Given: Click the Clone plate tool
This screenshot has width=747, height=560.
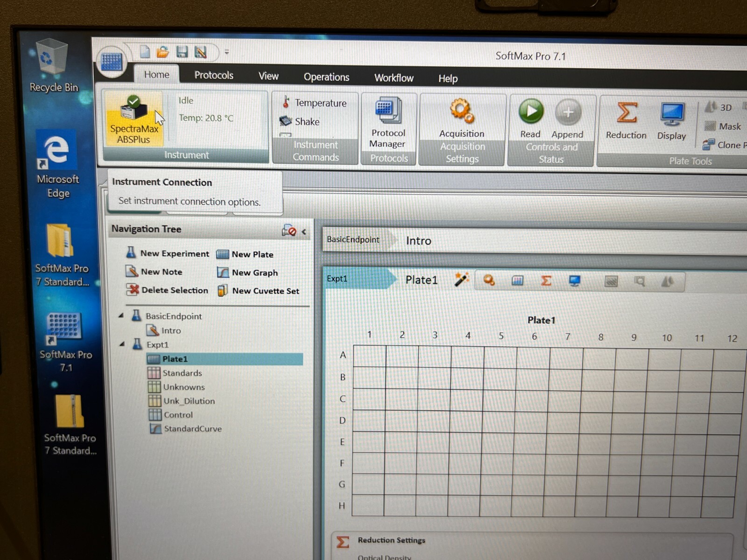Looking at the screenshot, I should tap(724, 145).
